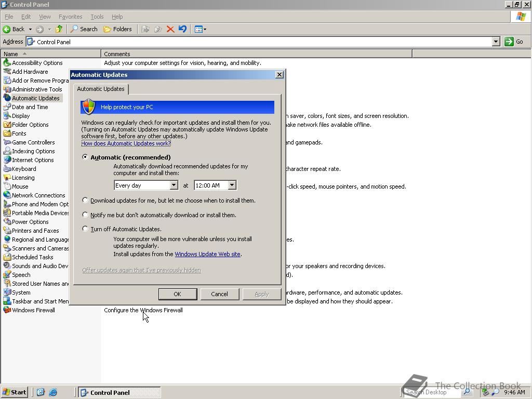The image size is (532, 399).
Task: Open the Help menu
Action: point(117,17)
